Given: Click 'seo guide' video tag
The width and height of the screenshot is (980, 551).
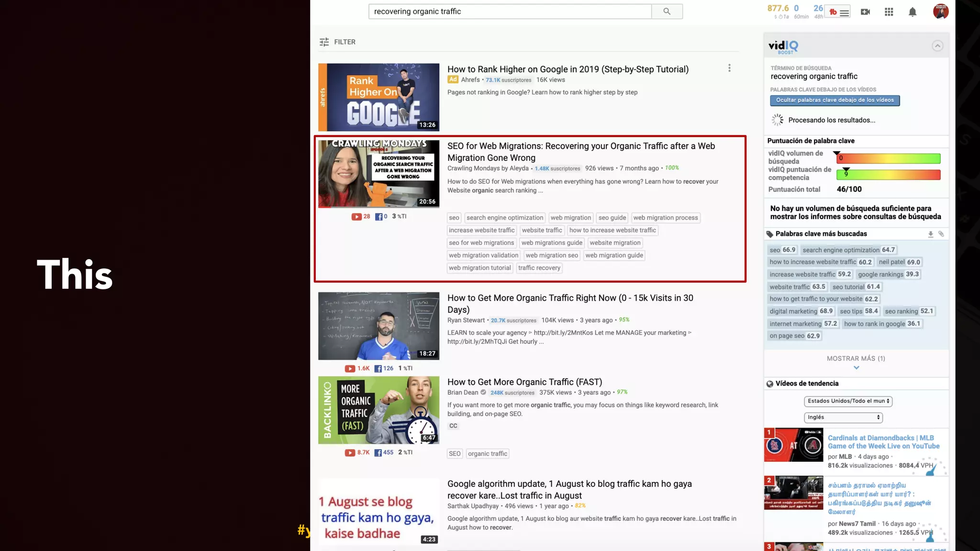Looking at the screenshot, I should pos(612,218).
